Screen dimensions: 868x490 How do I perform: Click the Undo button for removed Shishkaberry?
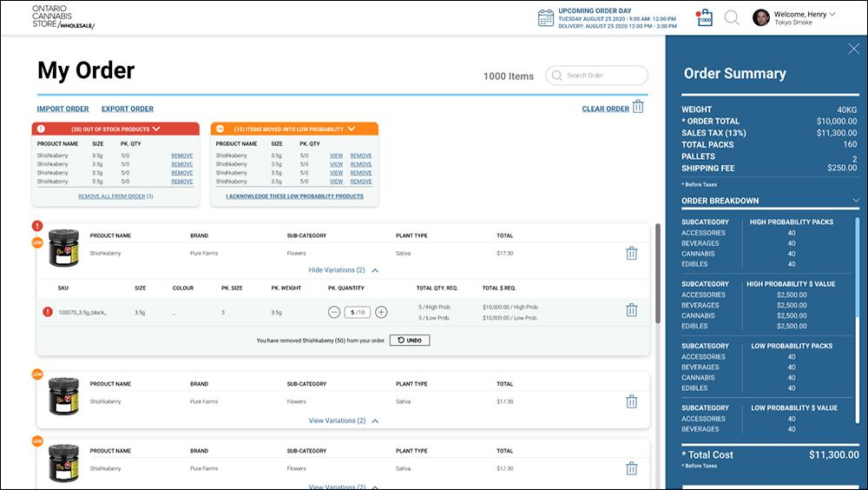(x=410, y=341)
